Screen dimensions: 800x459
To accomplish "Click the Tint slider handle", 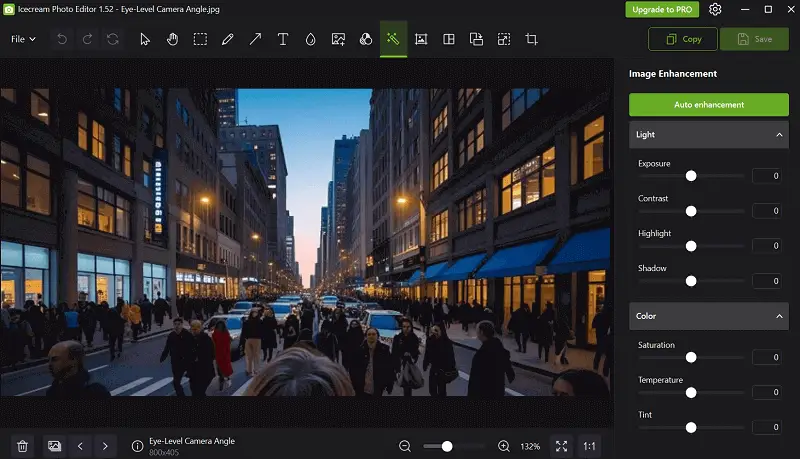I will [x=691, y=427].
